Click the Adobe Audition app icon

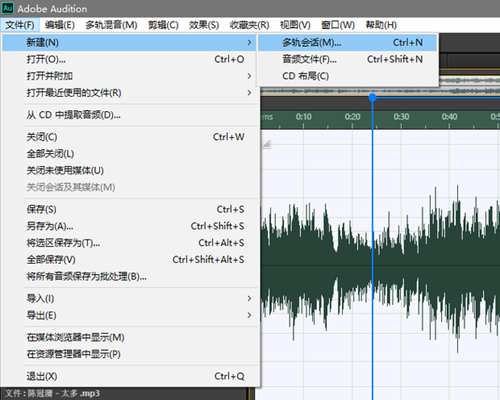point(7,8)
